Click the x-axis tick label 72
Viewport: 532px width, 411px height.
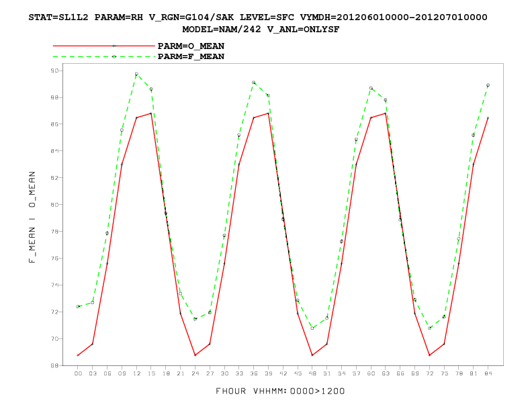coord(429,373)
